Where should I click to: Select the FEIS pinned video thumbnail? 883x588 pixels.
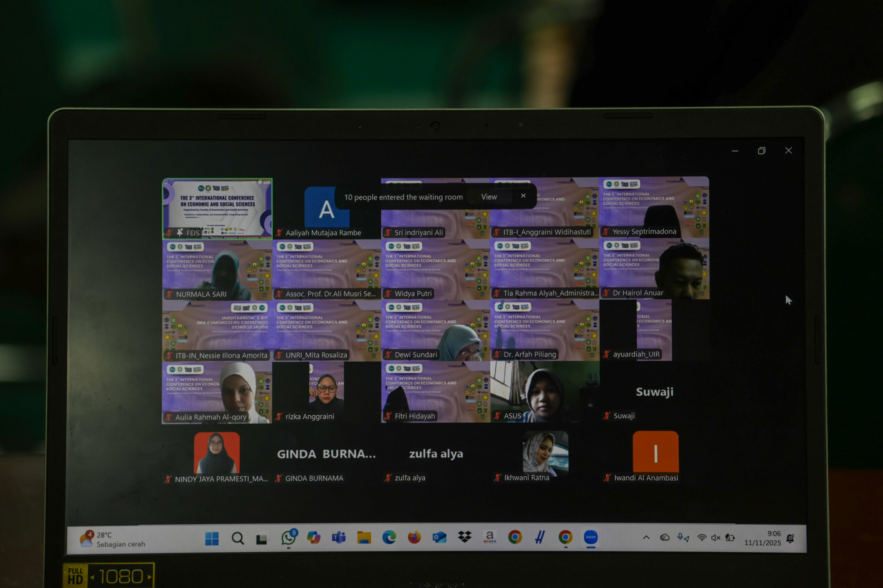(x=217, y=209)
